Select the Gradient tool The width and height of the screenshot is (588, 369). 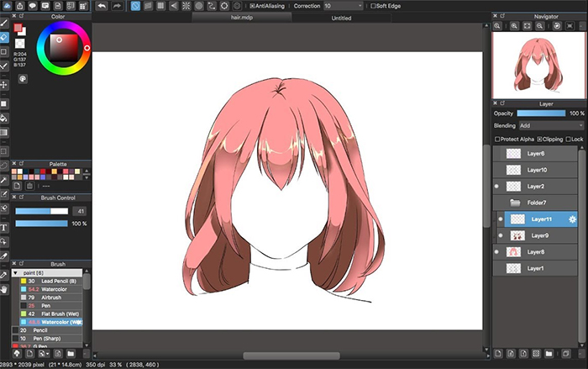[4, 133]
